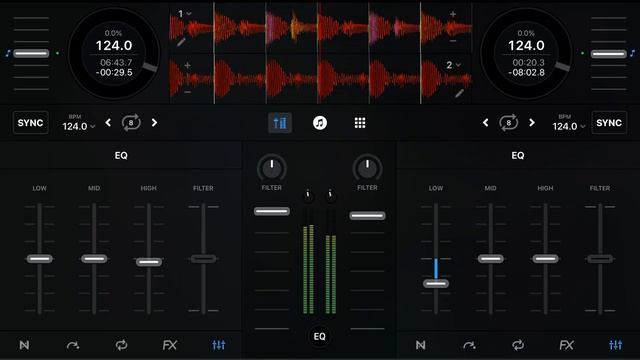Open right deck cue points tab
Viewport: 640px width, 360px height.
pos(420,345)
